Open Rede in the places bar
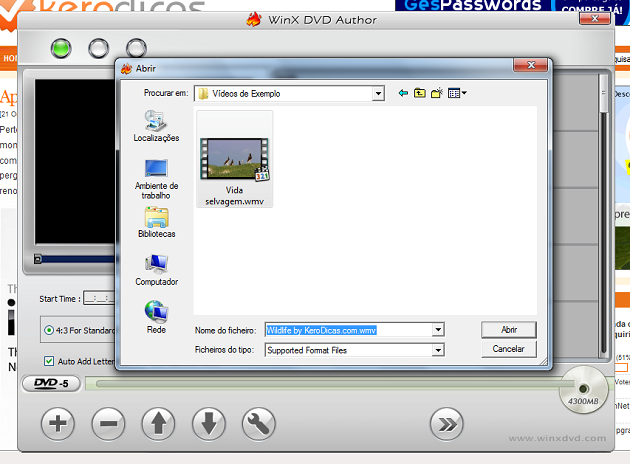The width and height of the screenshot is (630, 464). click(156, 317)
